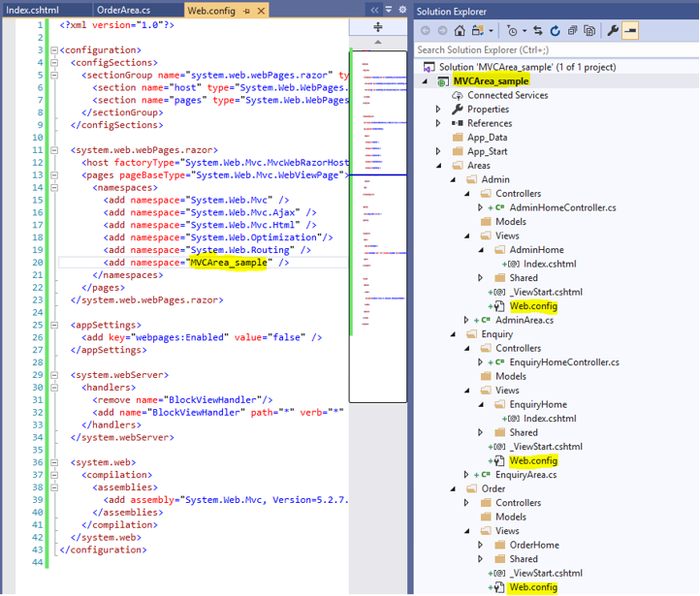Collapse appSettings block on line 25
Image resolution: width=700 pixels, height=596 pixels.
[x=54, y=325]
